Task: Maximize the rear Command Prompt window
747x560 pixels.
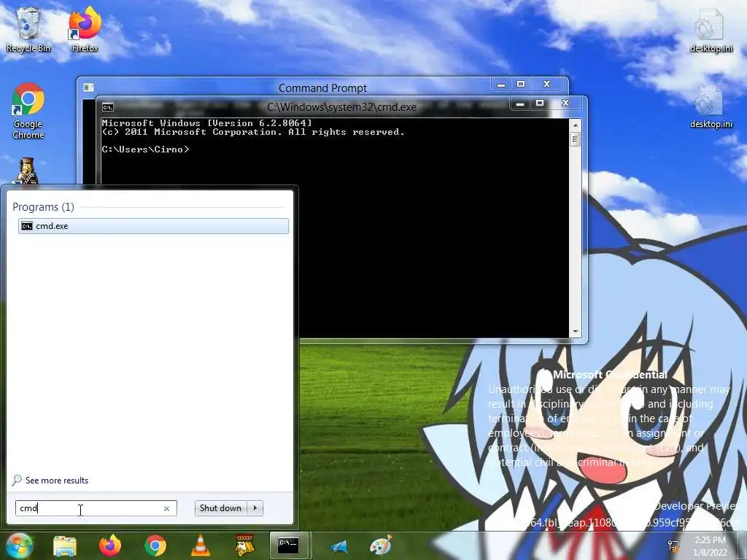Action: pos(521,85)
